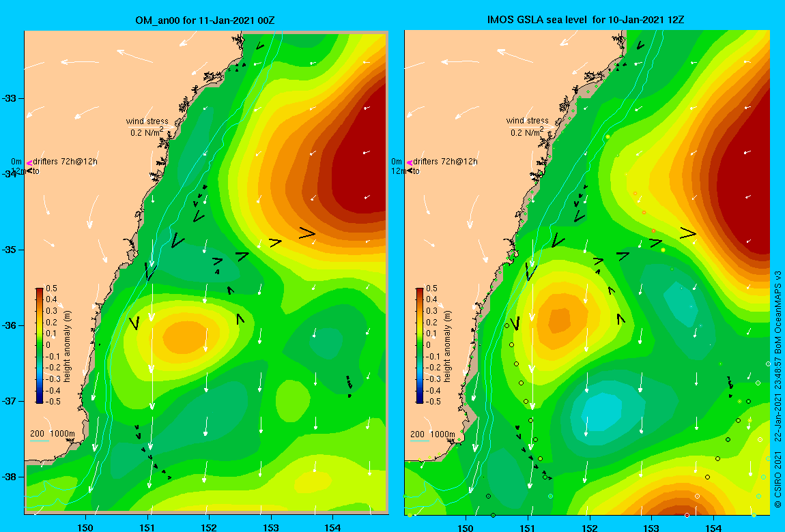Click '0' tick on OM_an00 colour bar
The image size is (785, 532).
coord(48,345)
